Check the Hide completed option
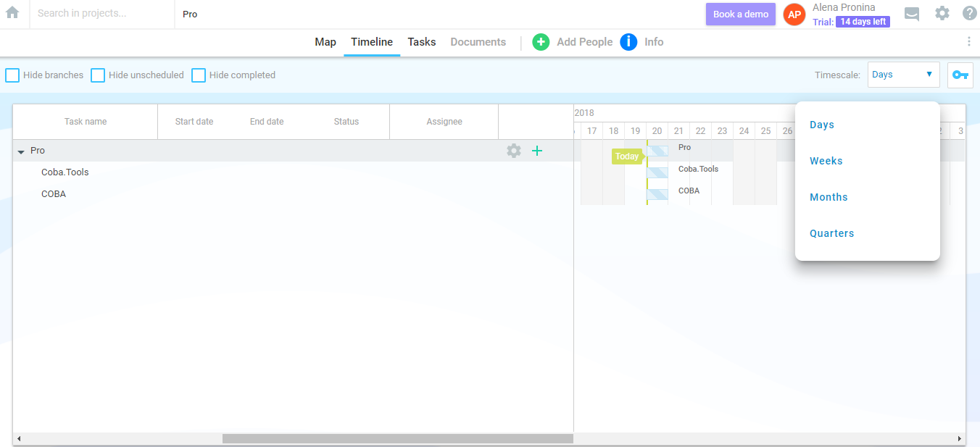 (x=199, y=75)
